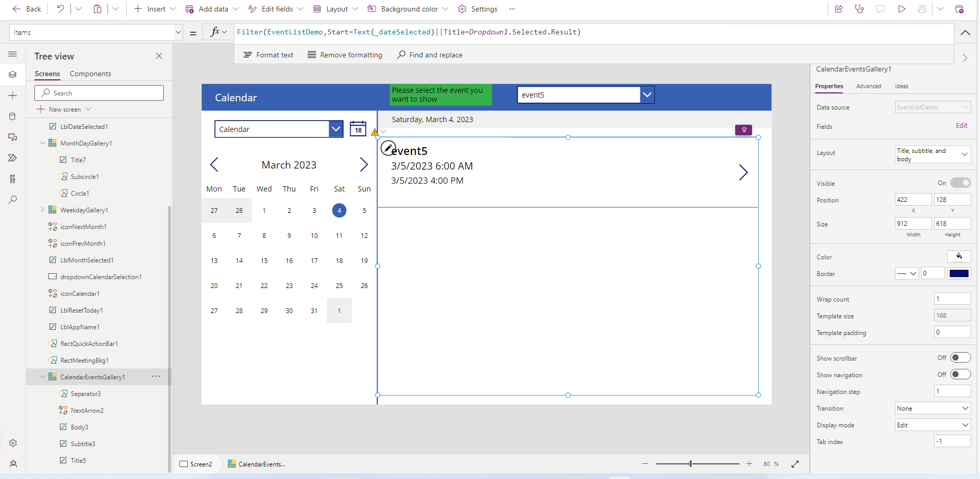
Task: Open the Data cylinder icon in left rail
Action: [13, 116]
